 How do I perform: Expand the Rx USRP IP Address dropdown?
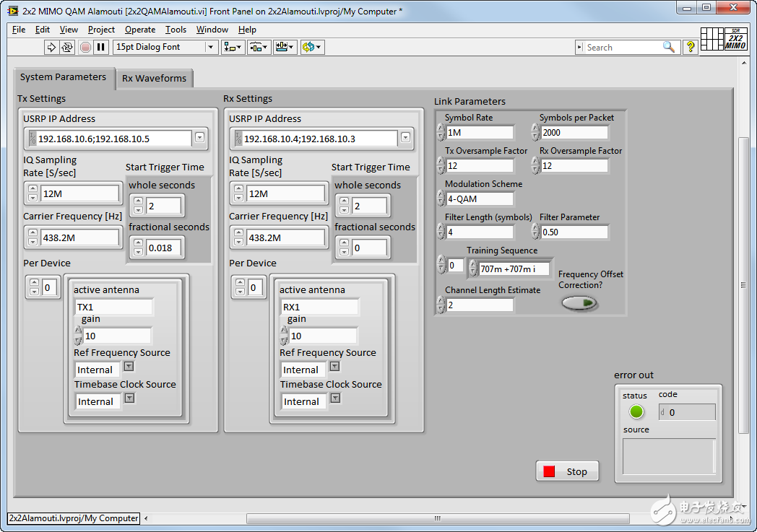click(405, 138)
